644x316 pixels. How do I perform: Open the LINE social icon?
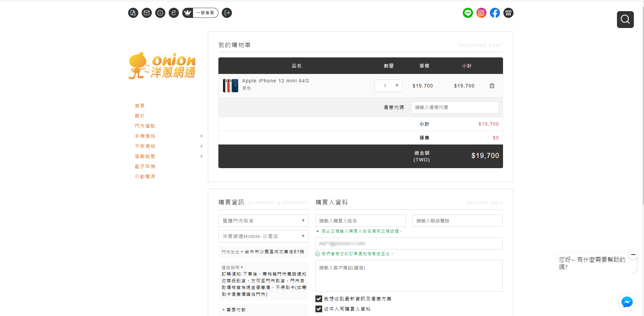click(x=468, y=13)
